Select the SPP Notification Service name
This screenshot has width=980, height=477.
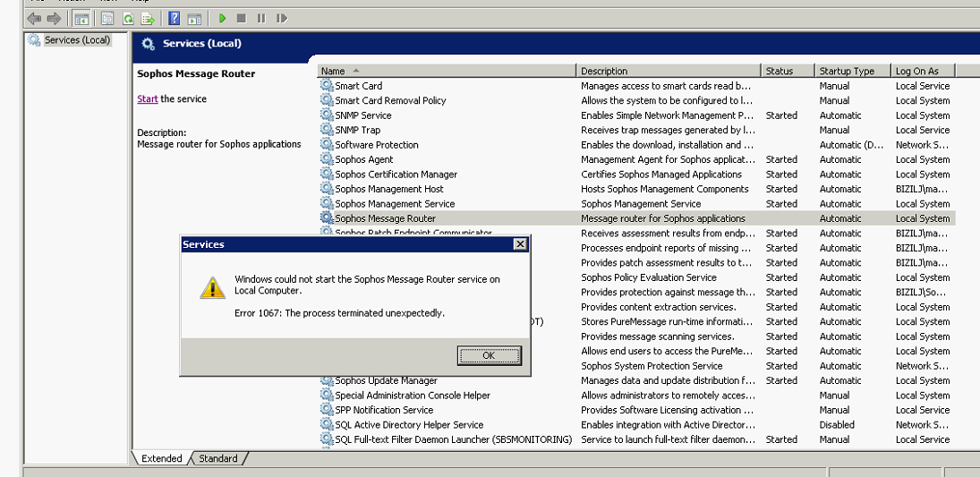pos(384,410)
